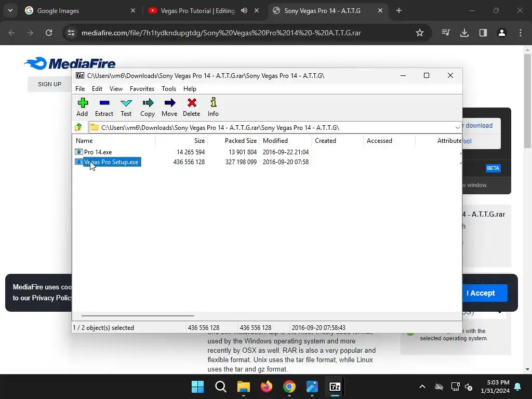Open Chrome profile icon
This screenshot has width=532, height=399.
tap(502, 33)
